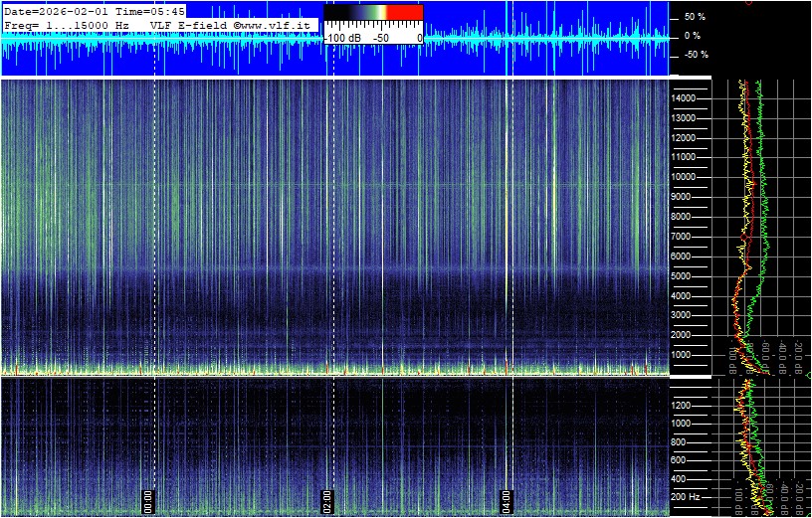Click the 02:00 time marker label
This screenshot has height=518, width=812.
click(327, 500)
